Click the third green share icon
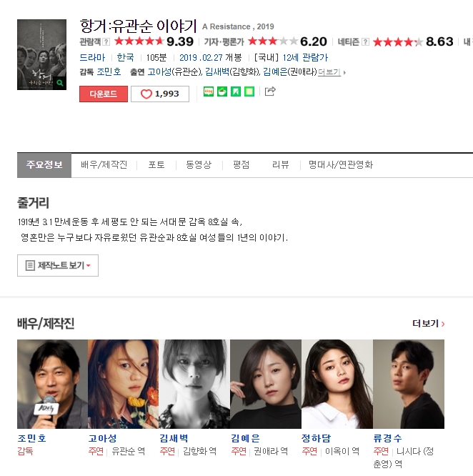Image resolution: width=473 pixels, height=476 pixels. pos(236,91)
